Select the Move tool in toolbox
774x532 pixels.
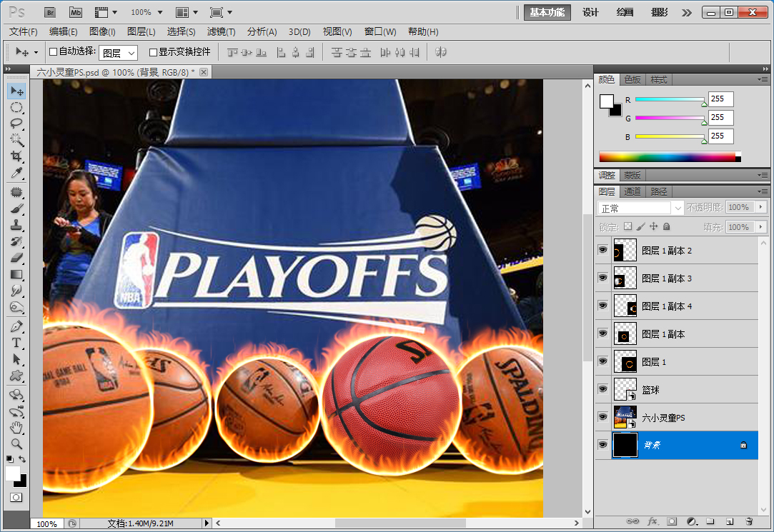point(16,91)
